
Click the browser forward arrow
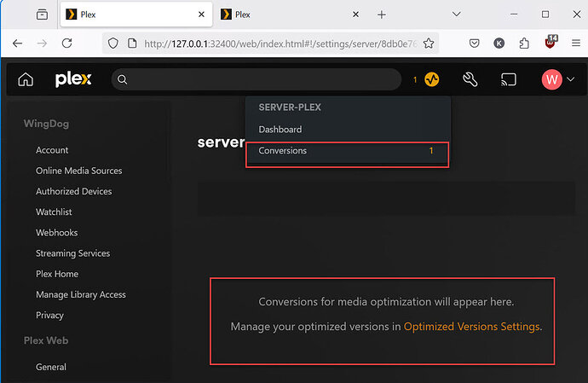[42, 44]
